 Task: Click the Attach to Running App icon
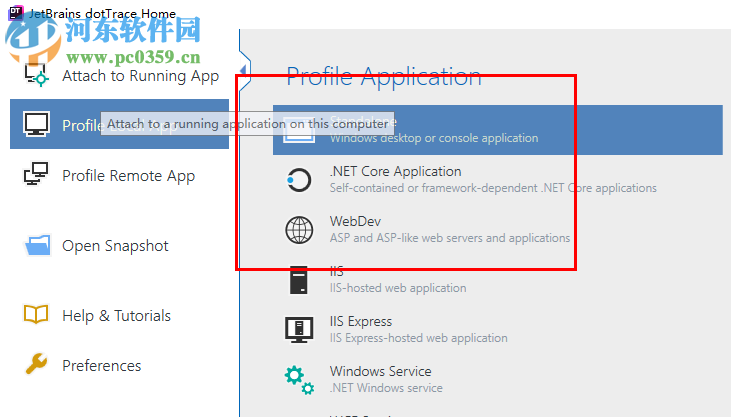pos(37,72)
